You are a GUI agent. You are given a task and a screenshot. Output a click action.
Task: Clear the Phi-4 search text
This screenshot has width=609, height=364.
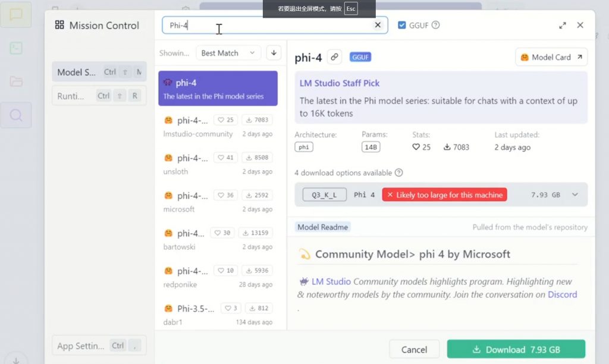tap(378, 25)
